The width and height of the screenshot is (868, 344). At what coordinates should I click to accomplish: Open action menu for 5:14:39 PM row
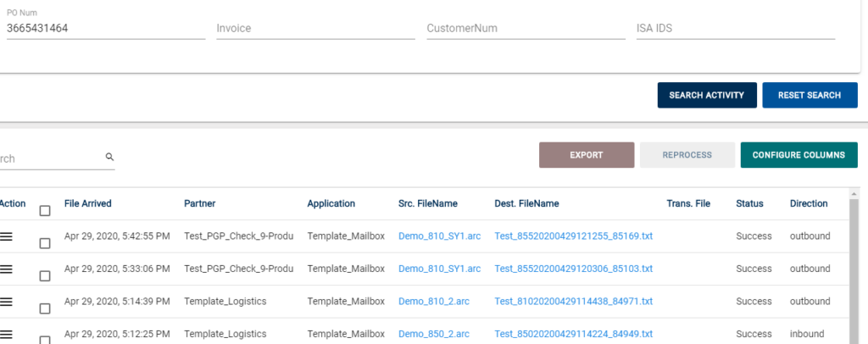pos(6,302)
